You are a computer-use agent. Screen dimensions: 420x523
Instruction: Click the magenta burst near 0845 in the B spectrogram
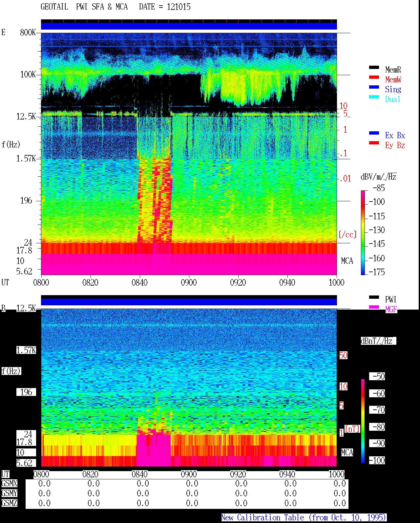pyautogui.click(x=154, y=448)
